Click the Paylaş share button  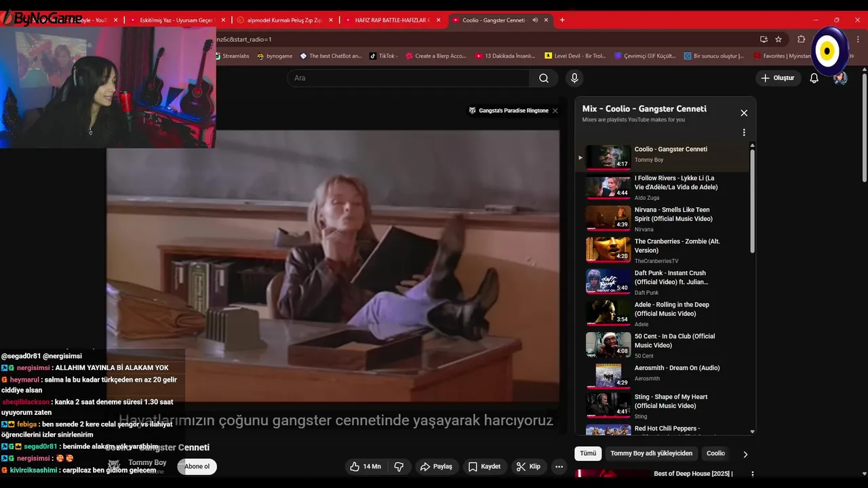point(436,466)
